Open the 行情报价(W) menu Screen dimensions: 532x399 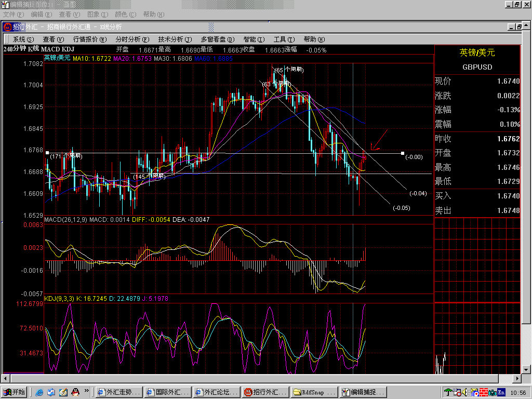coord(89,39)
